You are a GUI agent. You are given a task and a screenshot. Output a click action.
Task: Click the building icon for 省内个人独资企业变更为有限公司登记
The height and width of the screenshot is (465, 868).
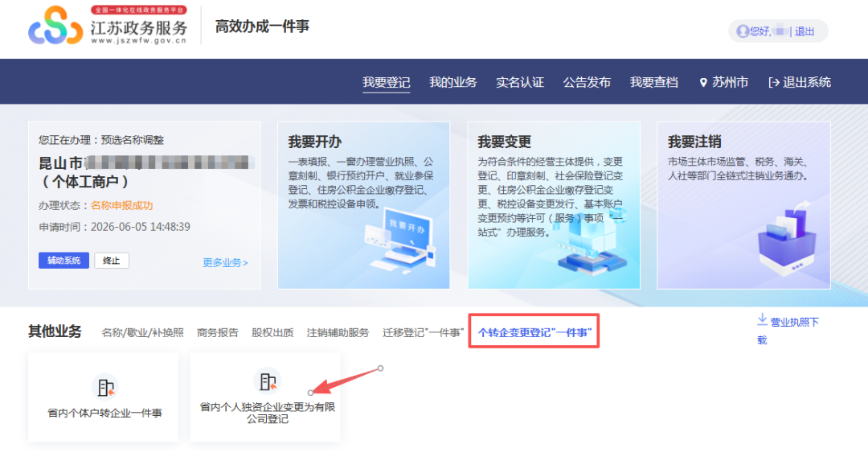pyautogui.click(x=268, y=381)
